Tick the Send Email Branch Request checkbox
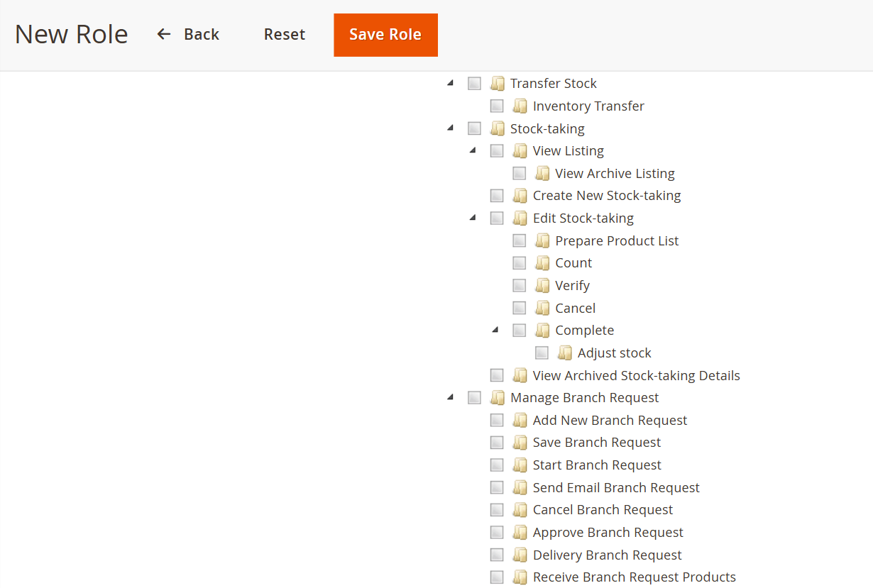873x588 pixels. point(497,488)
